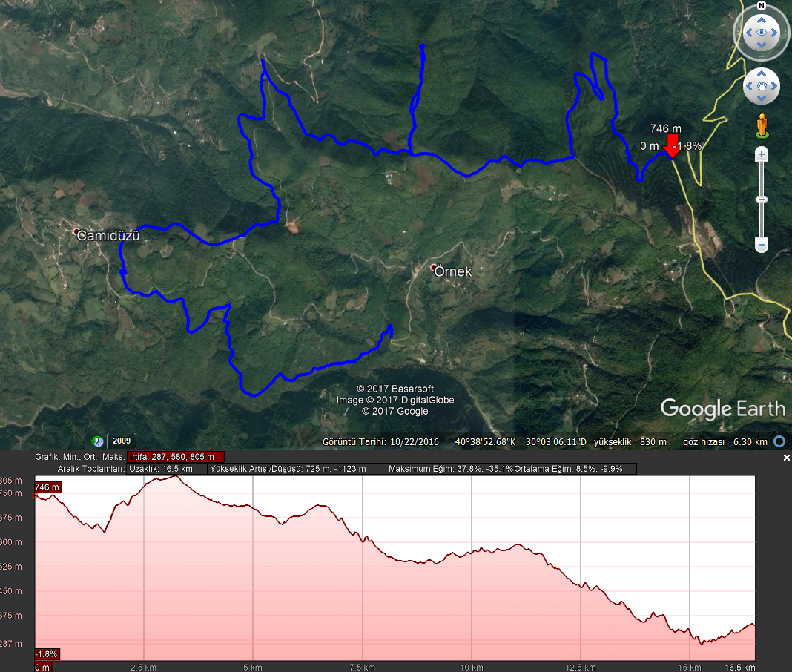Pan the map left with move arrow
This screenshot has height=672, width=792.
pos(748,87)
